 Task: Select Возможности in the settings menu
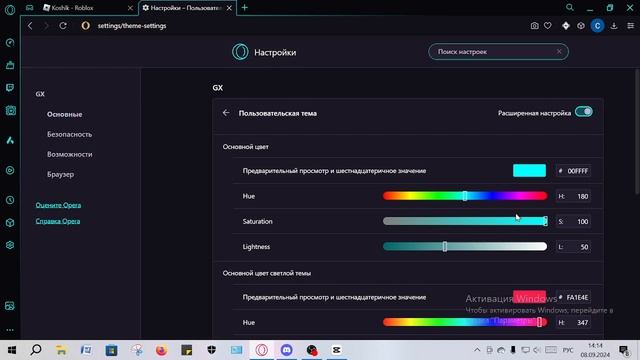coord(69,154)
